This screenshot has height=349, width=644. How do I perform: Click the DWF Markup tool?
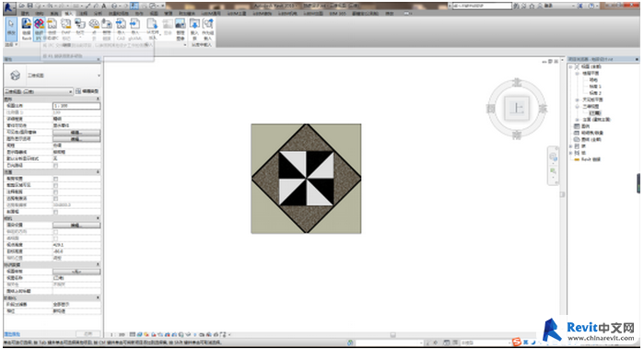coord(66,29)
